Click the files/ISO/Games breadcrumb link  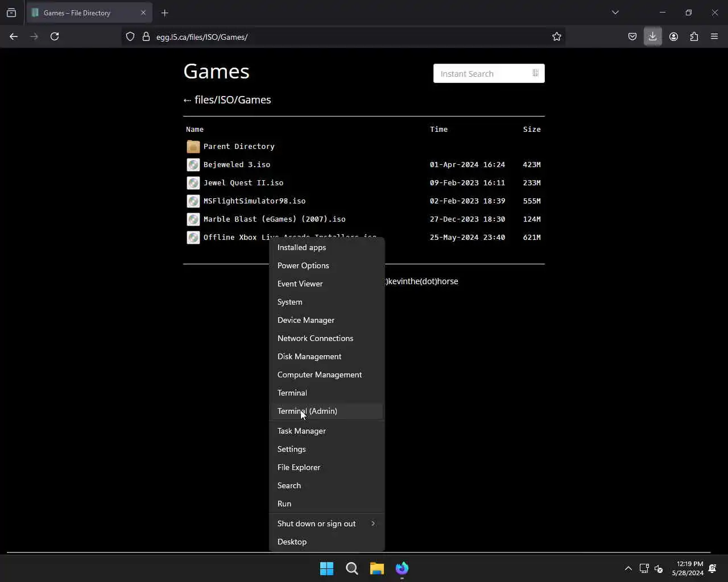click(x=233, y=100)
